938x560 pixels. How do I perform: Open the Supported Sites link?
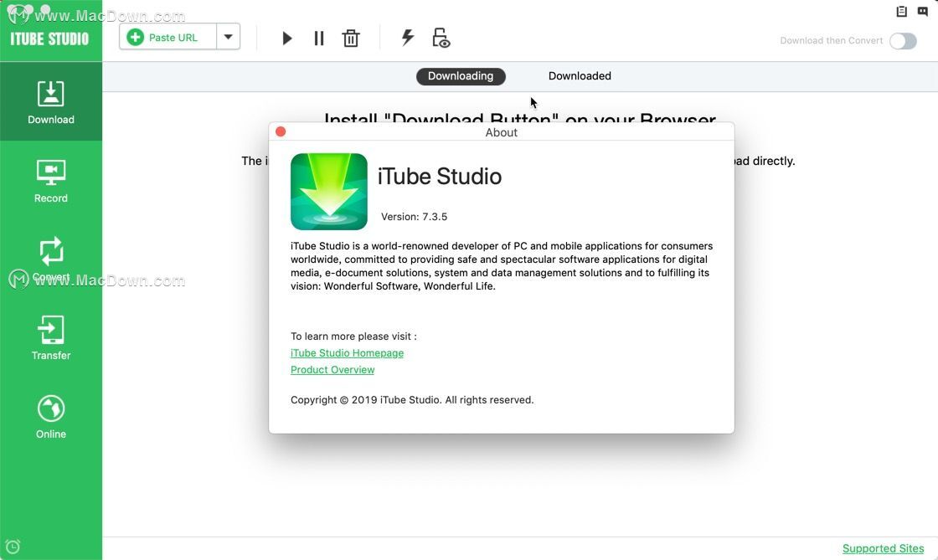883,548
